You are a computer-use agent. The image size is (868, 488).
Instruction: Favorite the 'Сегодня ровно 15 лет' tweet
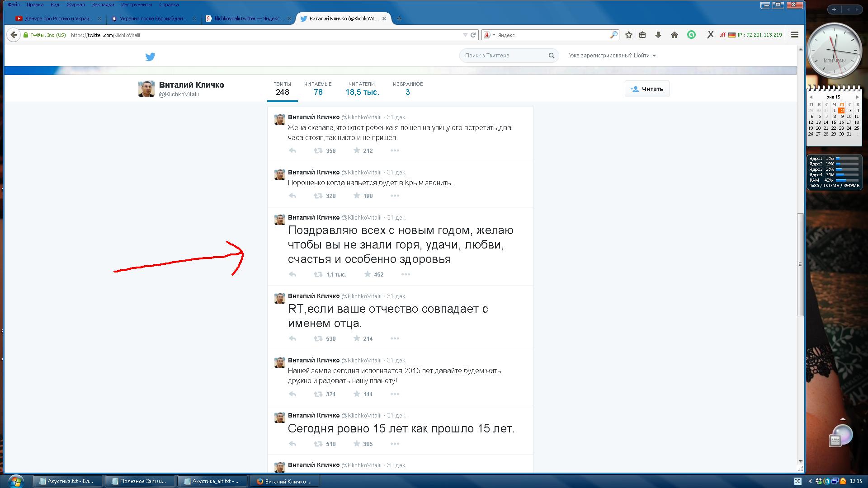point(357,444)
